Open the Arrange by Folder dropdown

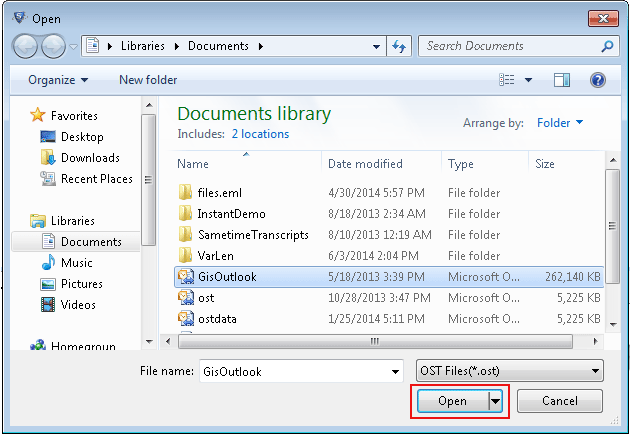[560, 123]
